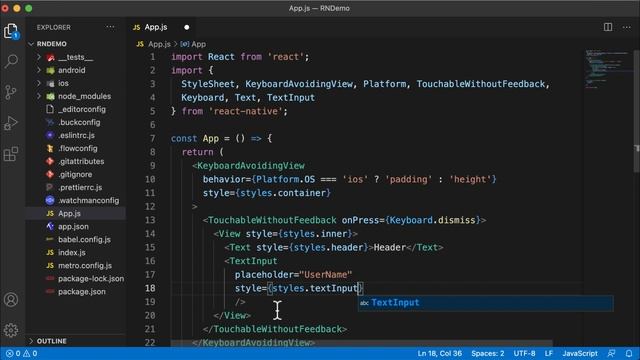The height and width of the screenshot is (360, 640).
Task: Open .gitattributes file
Action: [81, 161]
